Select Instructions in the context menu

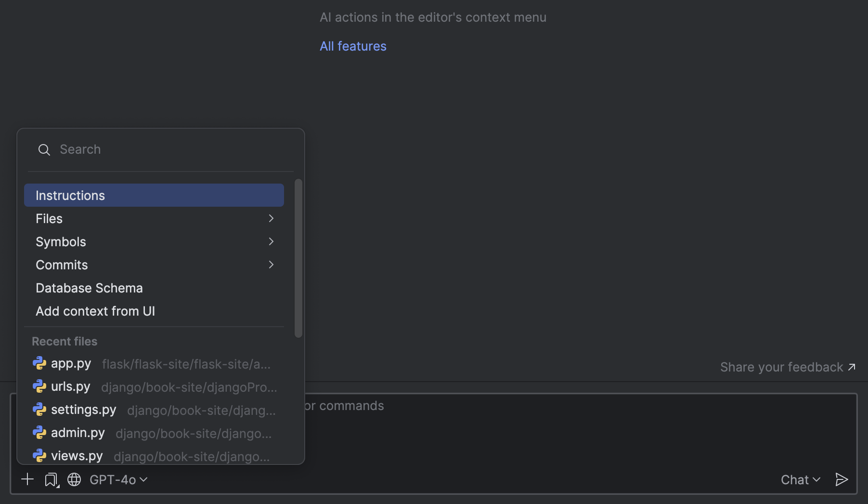coord(153,196)
